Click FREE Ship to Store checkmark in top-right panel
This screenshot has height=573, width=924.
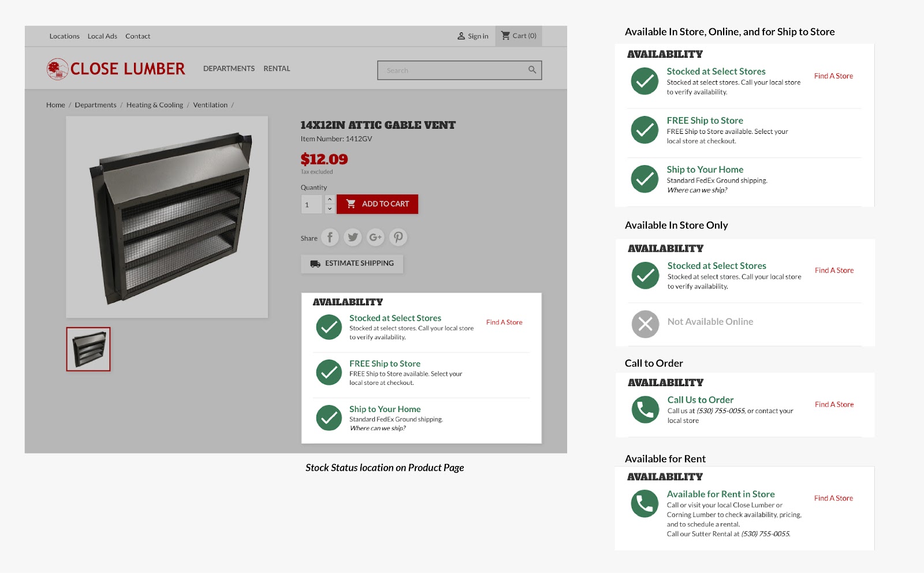(x=644, y=130)
